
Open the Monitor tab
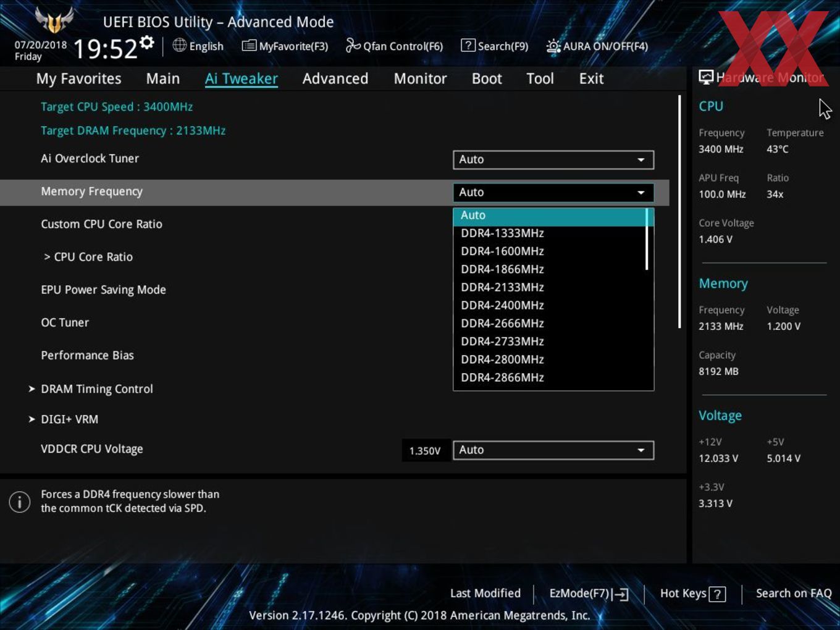(x=421, y=78)
